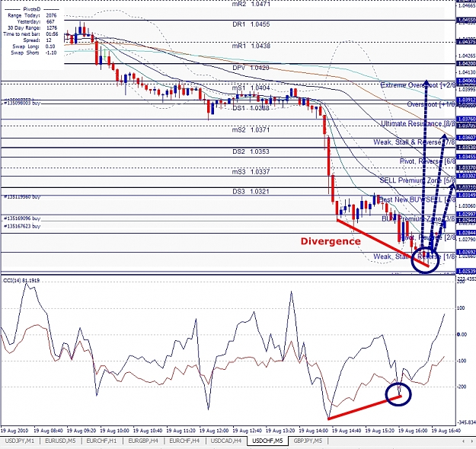Switch to the USDJPY,M1 chart tab
Viewport: 476px width, 449px height.
20,441
